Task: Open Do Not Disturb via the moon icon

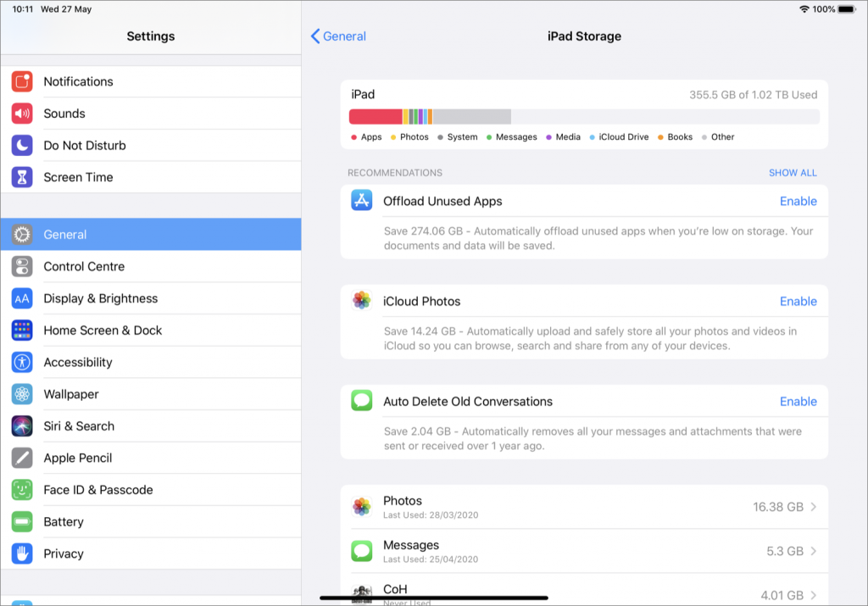Action: 21,145
